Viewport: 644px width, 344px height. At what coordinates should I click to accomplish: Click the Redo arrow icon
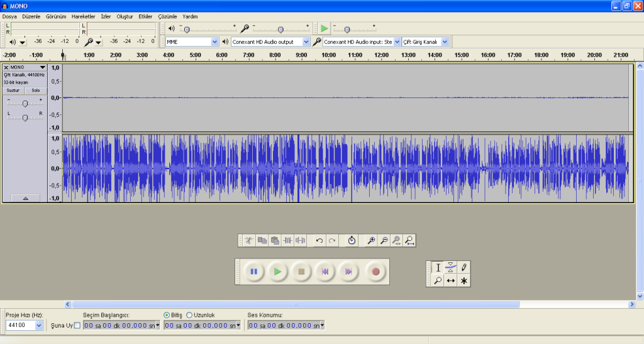[x=332, y=241]
